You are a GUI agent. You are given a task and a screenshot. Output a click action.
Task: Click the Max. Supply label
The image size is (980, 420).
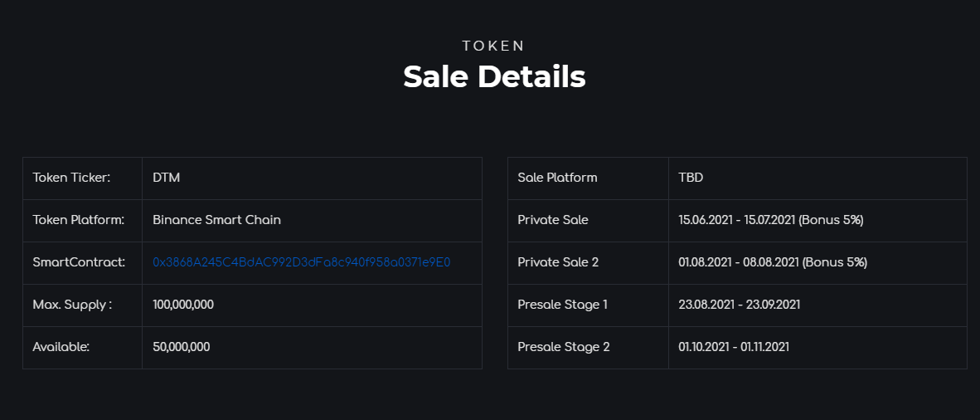click(x=72, y=305)
